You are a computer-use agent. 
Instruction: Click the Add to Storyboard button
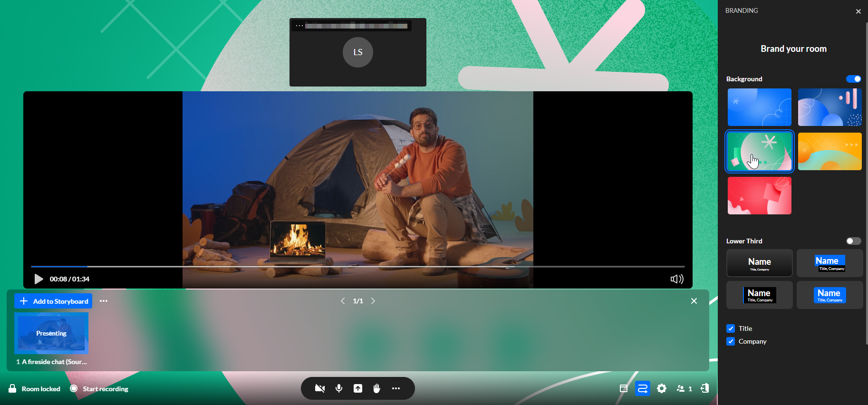[x=53, y=301]
